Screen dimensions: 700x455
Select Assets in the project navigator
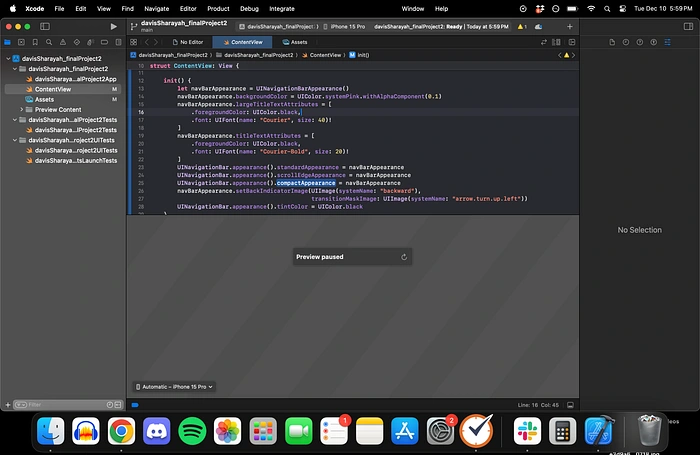(44, 99)
